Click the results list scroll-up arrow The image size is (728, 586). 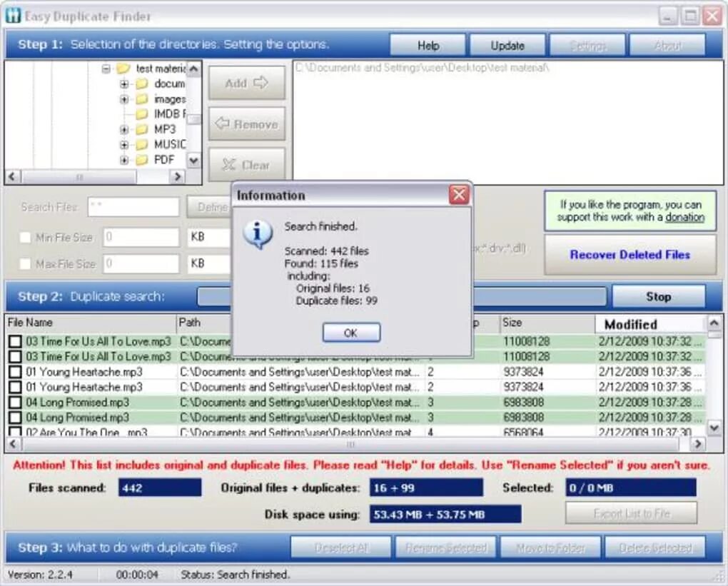coord(714,322)
